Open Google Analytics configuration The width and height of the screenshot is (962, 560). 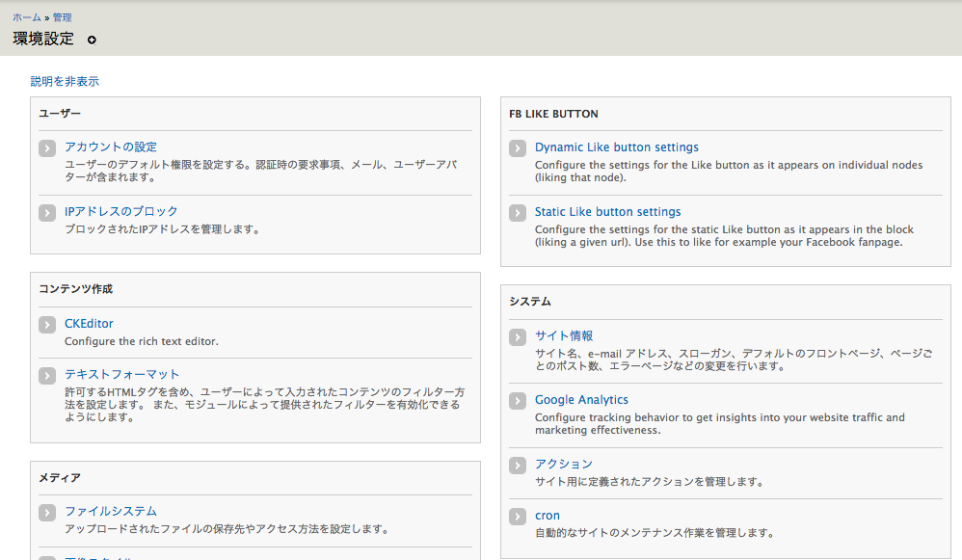581,400
